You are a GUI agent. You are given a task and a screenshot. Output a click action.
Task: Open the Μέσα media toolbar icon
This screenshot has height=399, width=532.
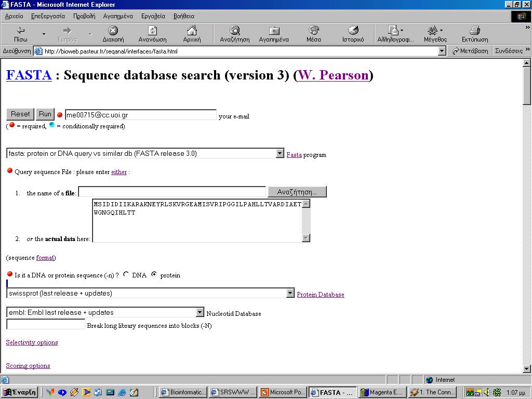(x=314, y=34)
